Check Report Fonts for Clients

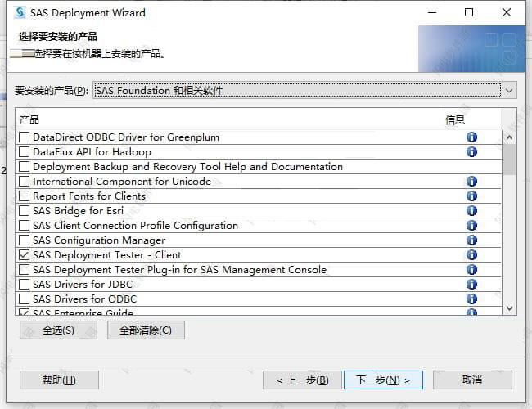(24, 196)
